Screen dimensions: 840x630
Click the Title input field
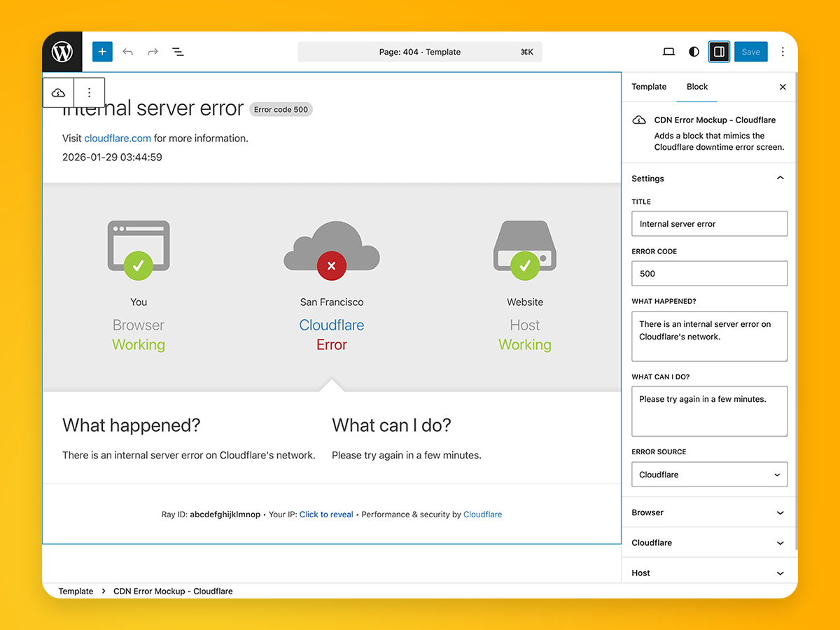coord(710,224)
